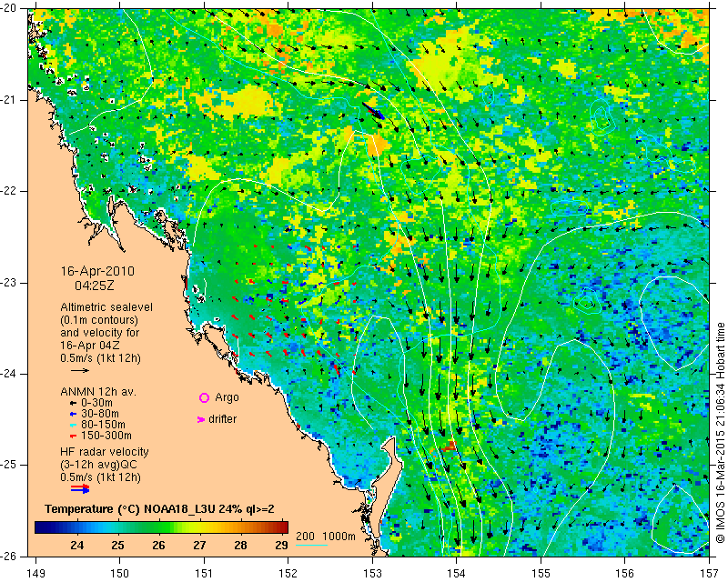Click the time label 04:25Z
The height and width of the screenshot is (582, 728).
click(95, 286)
